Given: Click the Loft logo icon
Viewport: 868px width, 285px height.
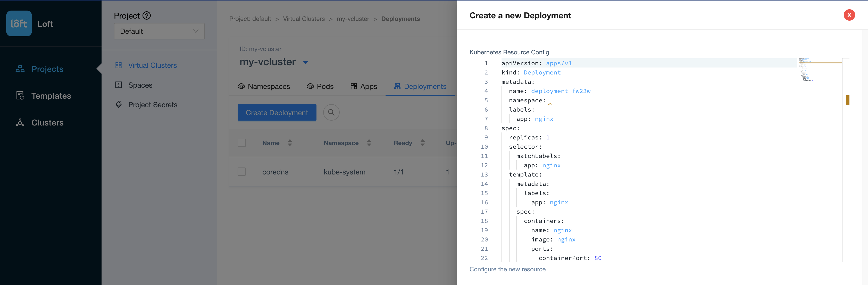Looking at the screenshot, I should point(19,24).
